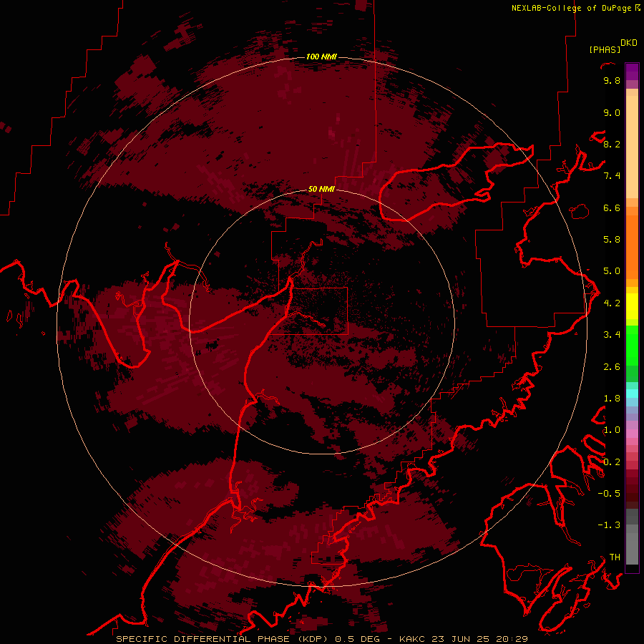
Task: Click the 9.8 value on the scale
Action: [x=612, y=80]
